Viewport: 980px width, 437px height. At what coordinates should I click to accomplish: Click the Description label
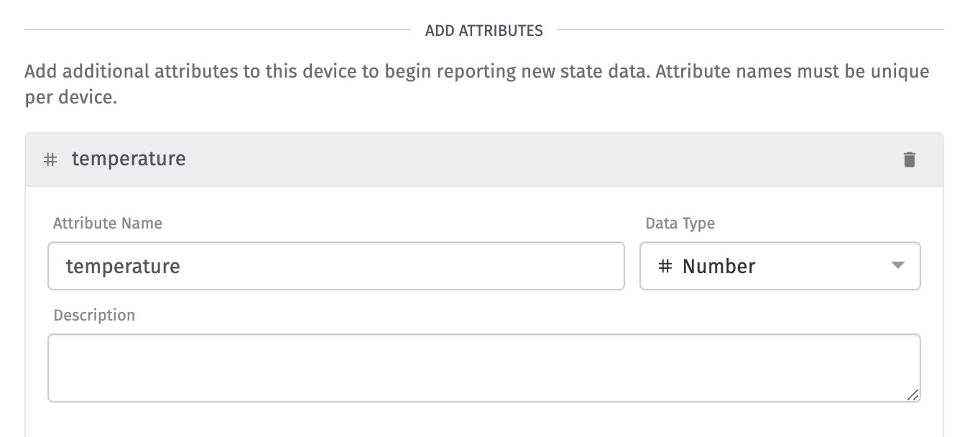(x=94, y=315)
